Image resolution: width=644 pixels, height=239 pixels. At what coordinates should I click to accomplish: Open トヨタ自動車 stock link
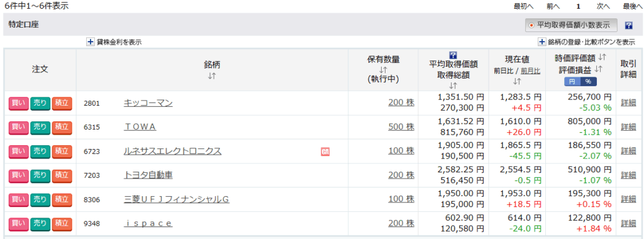pos(148,175)
